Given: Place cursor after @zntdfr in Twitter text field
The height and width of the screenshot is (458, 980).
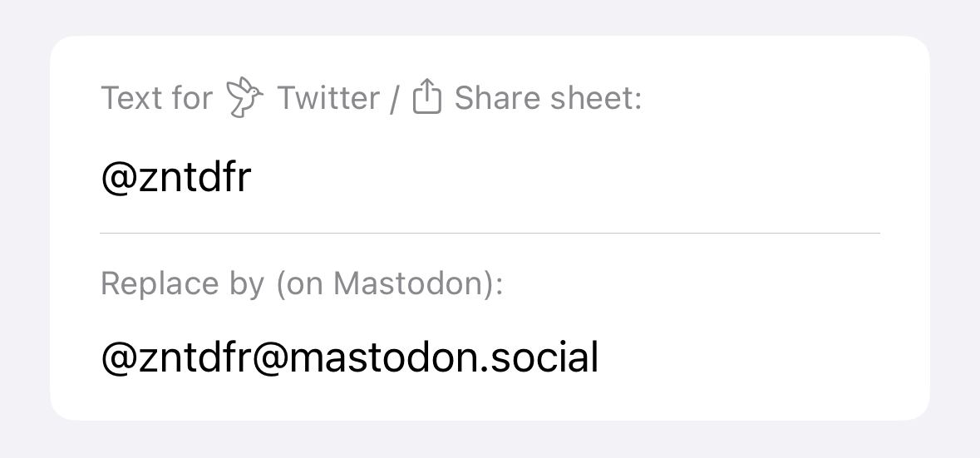Looking at the screenshot, I should click(x=253, y=177).
